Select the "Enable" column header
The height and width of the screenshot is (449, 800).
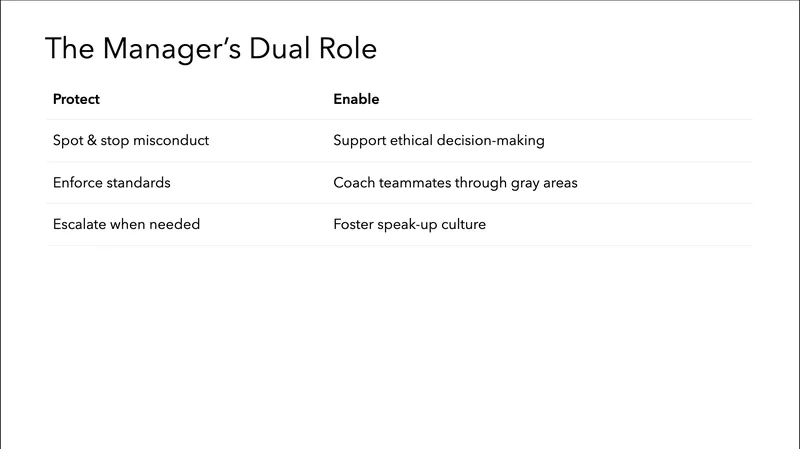coord(356,100)
